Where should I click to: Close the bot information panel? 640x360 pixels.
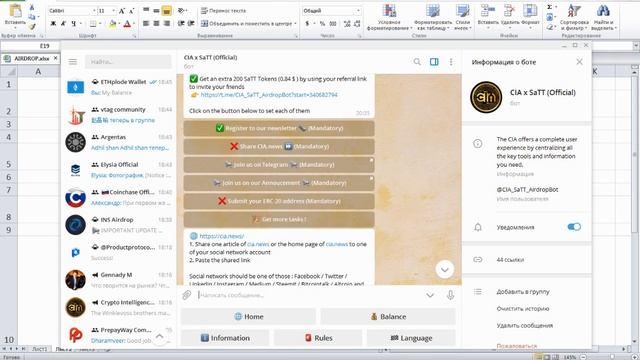(579, 62)
